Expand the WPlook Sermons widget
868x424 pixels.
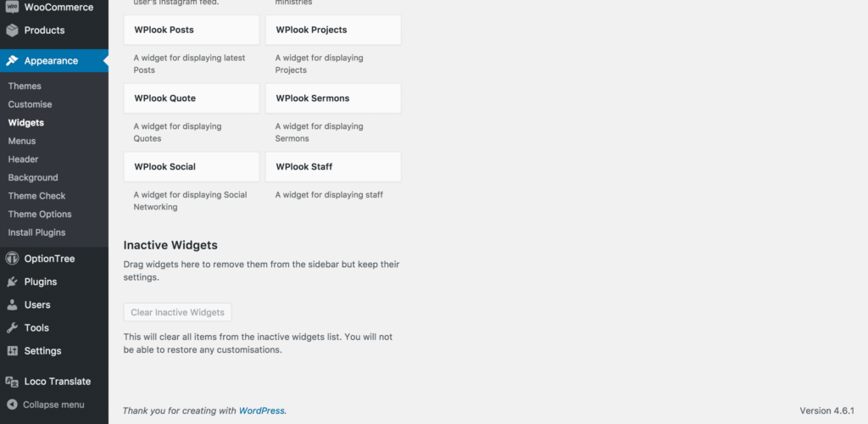333,98
